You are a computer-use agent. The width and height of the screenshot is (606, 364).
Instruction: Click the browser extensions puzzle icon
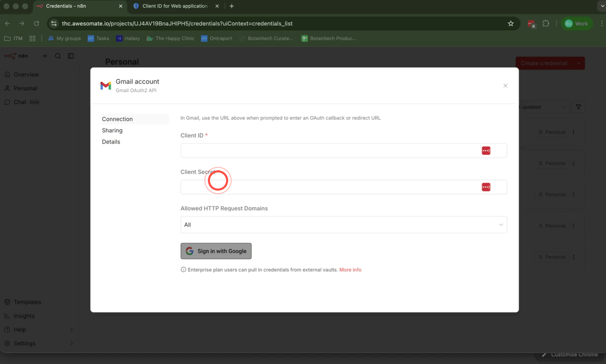point(546,23)
